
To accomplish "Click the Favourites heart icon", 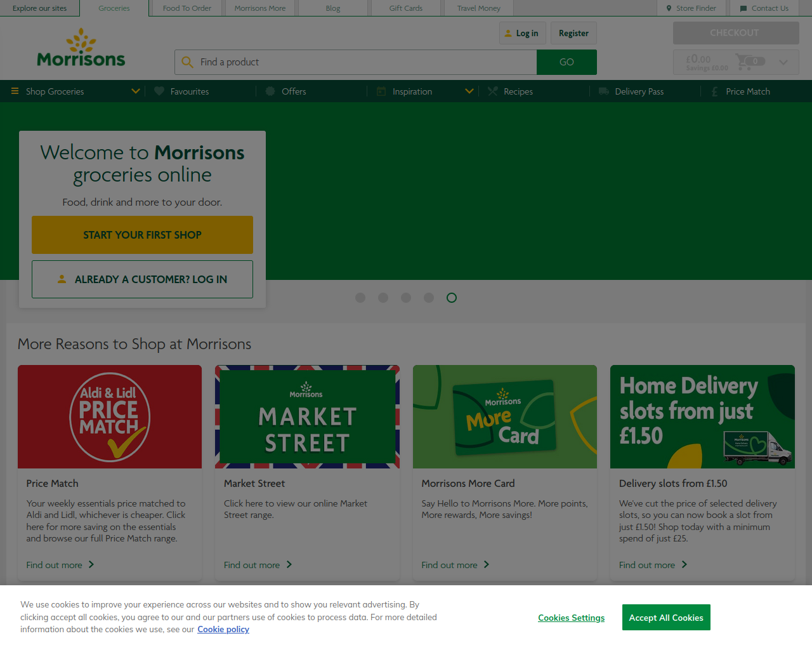I will [x=159, y=91].
